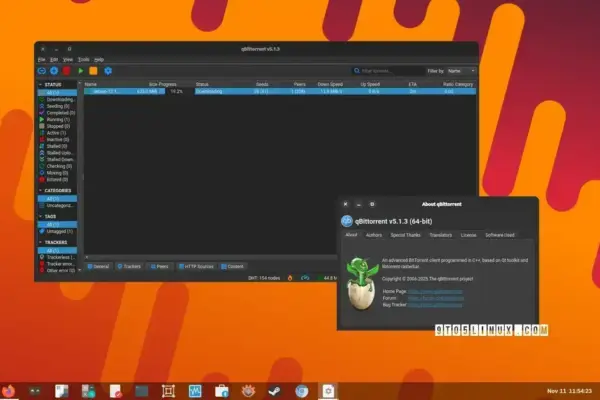Click the red Remove torrent toolbar icon
The image size is (600, 400).
[x=67, y=71]
